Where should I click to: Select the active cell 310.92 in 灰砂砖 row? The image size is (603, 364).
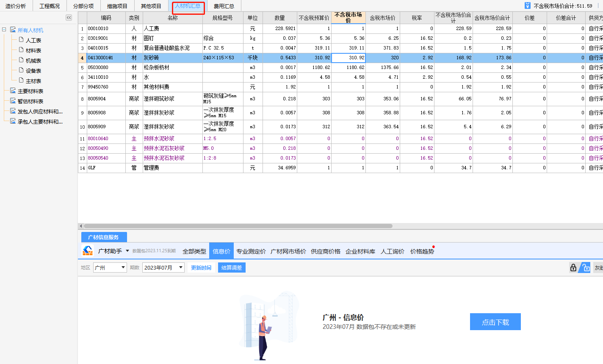[x=348, y=58]
